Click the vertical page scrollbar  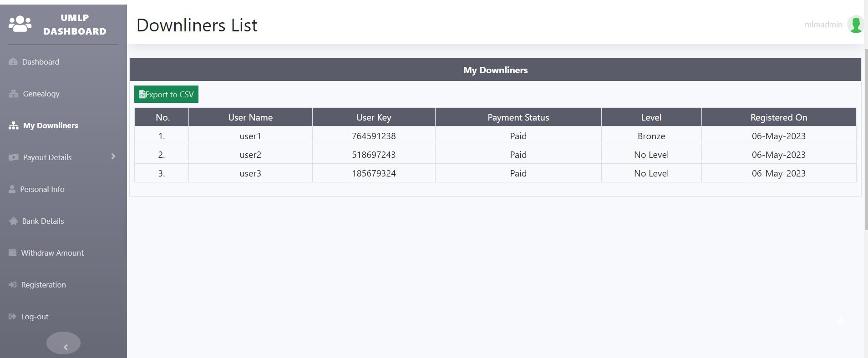pyautogui.click(x=866, y=136)
